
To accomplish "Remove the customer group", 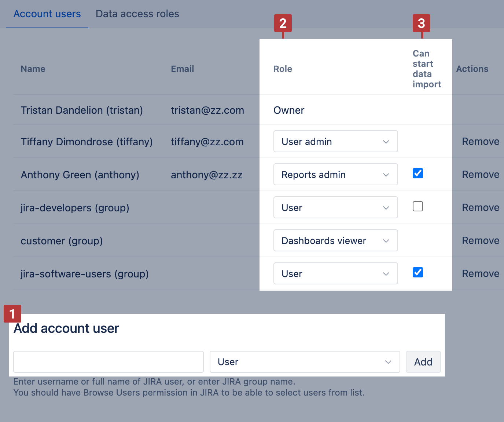I will [480, 241].
